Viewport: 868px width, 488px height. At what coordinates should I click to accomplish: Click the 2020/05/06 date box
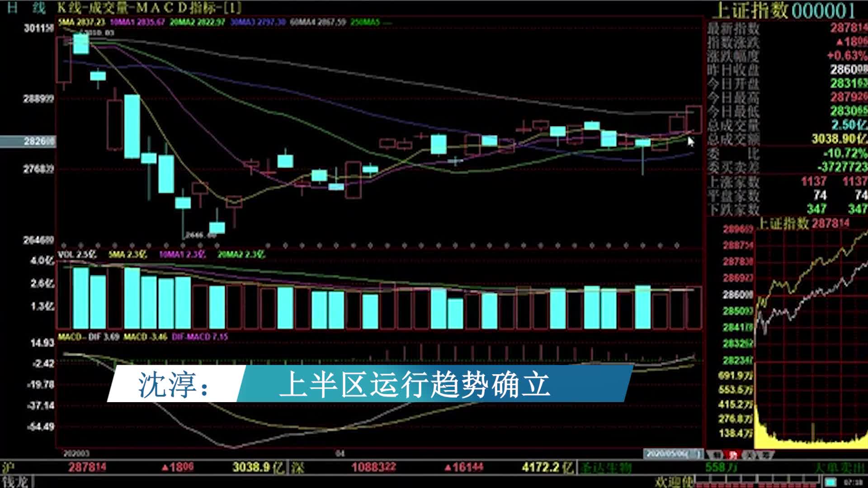click(673, 454)
